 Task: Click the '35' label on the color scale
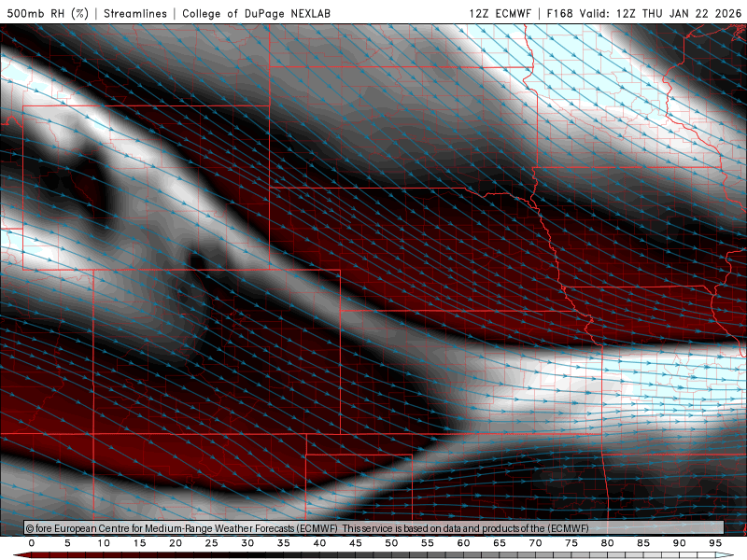click(284, 543)
